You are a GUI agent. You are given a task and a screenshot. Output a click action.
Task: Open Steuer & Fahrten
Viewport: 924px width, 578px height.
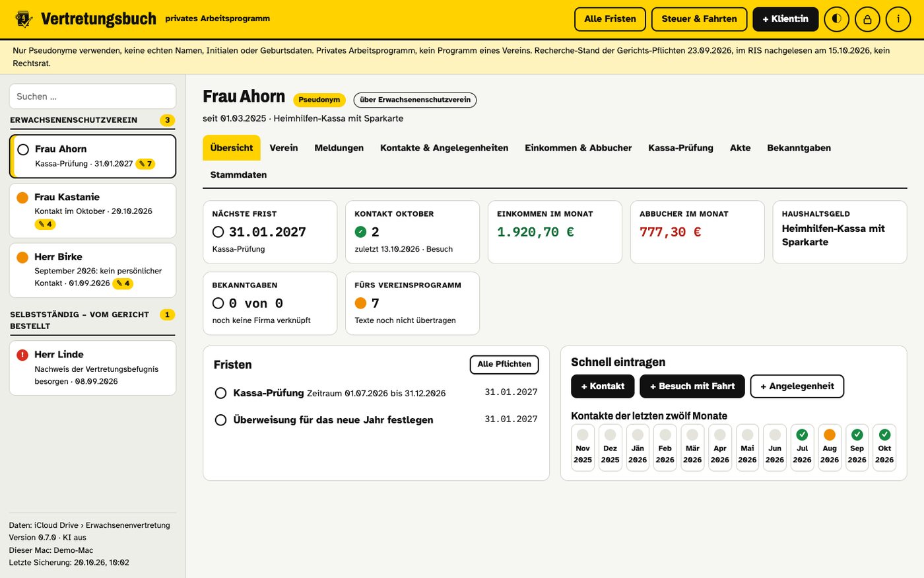tap(700, 19)
